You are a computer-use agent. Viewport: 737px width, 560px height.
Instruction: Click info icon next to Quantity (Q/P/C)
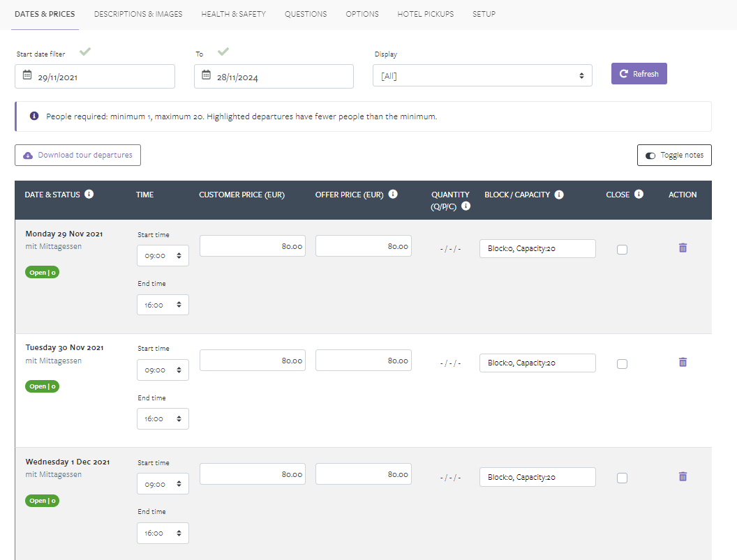click(x=466, y=205)
